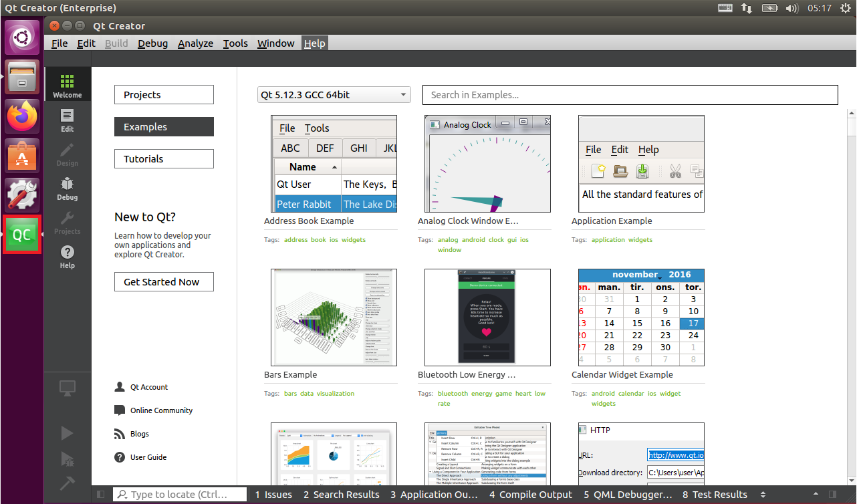
Task: Launch Firefox from dock
Action: click(23, 116)
